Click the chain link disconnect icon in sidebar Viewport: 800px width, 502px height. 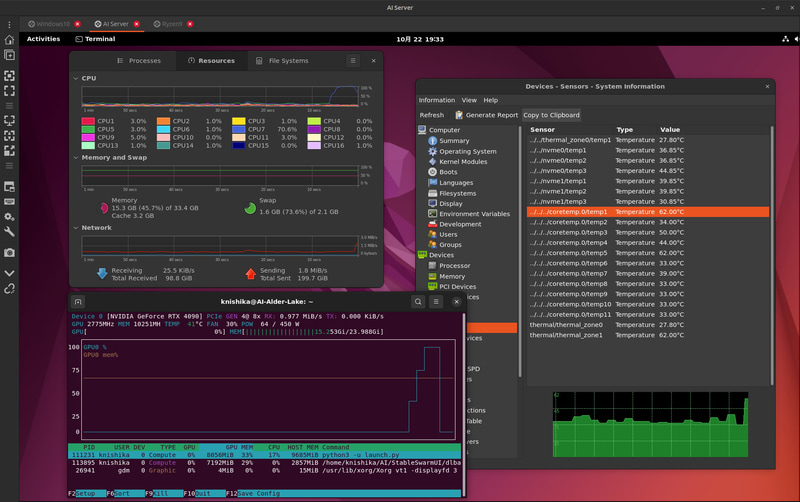tap(9, 289)
